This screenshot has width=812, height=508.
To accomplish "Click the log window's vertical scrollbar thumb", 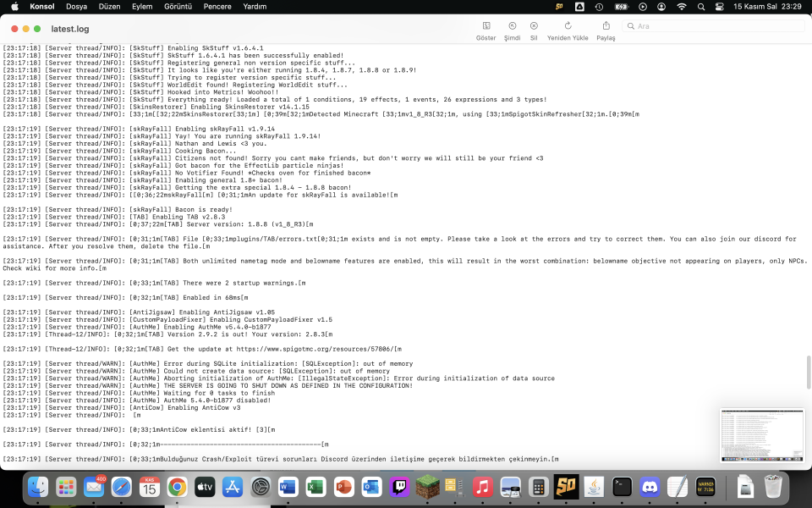I will point(809,373).
